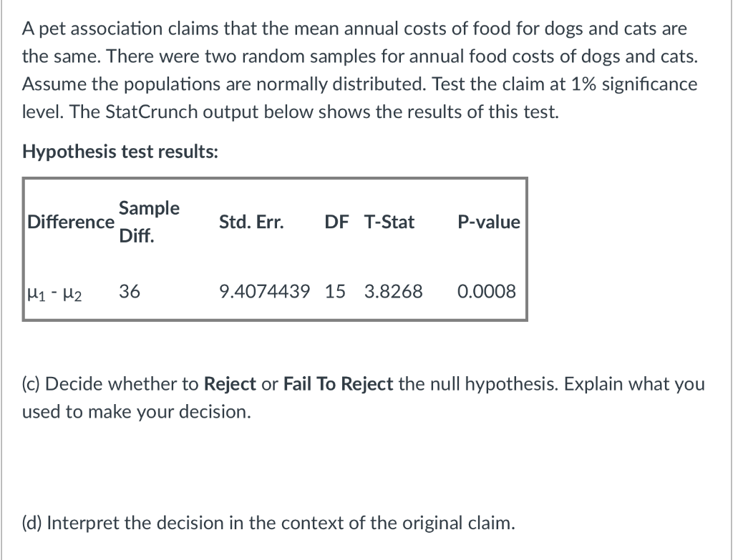733x560 pixels.
Task: Click the Hypothesis test results heading
Action: 120,152
